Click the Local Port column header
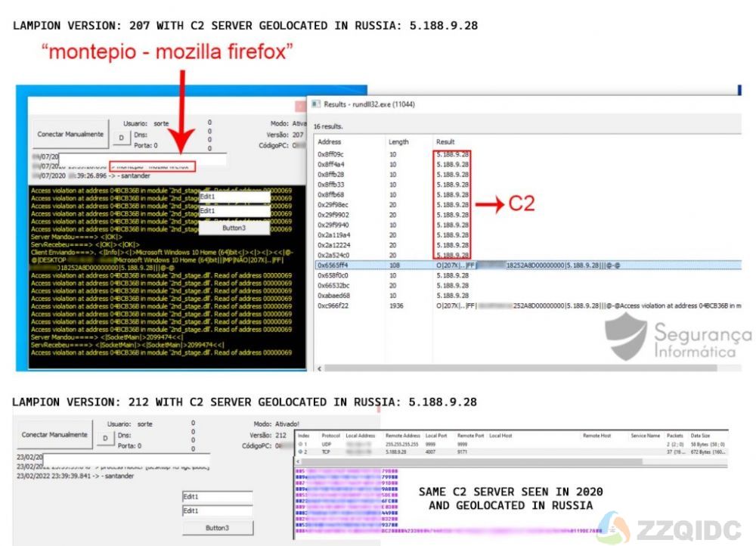756x546 pixels. [436, 436]
